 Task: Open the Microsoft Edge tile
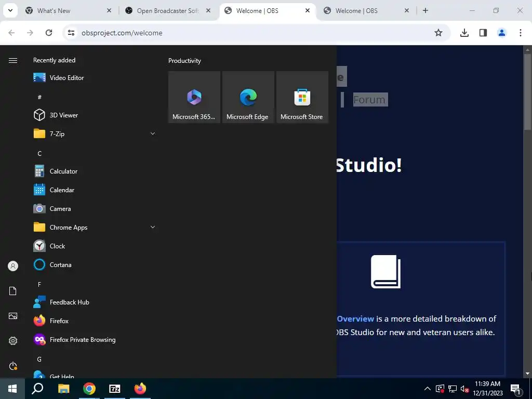(x=248, y=97)
